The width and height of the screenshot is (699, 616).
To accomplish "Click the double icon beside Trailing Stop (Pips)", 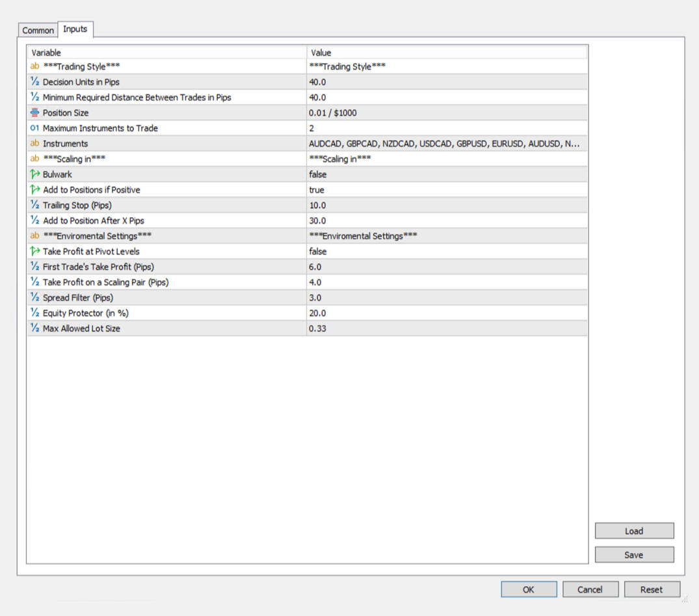I will [35, 206].
